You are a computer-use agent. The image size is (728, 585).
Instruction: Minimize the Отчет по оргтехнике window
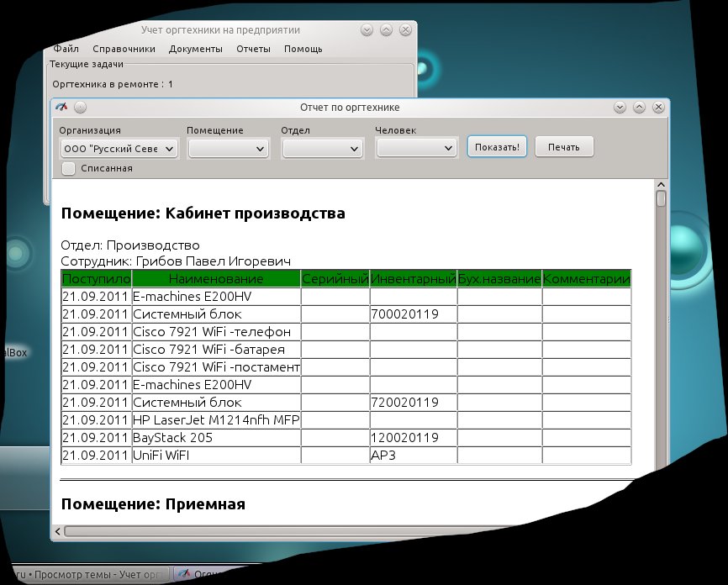click(x=620, y=108)
